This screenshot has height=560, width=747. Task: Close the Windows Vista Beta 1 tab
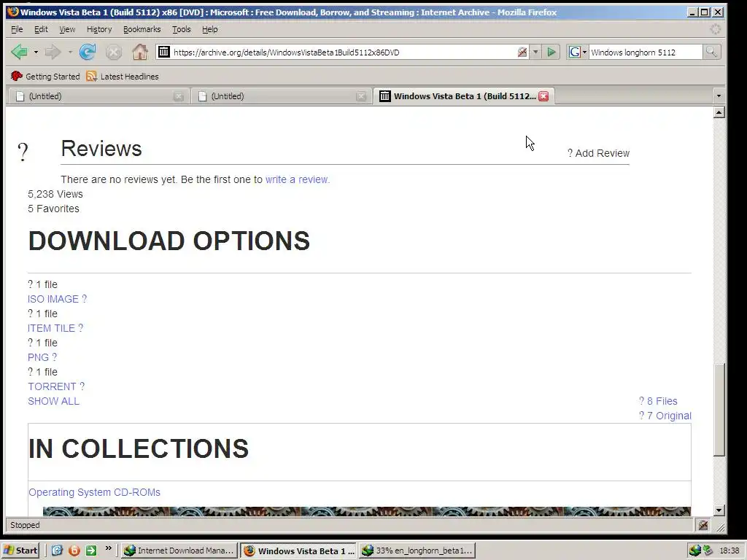coord(543,96)
